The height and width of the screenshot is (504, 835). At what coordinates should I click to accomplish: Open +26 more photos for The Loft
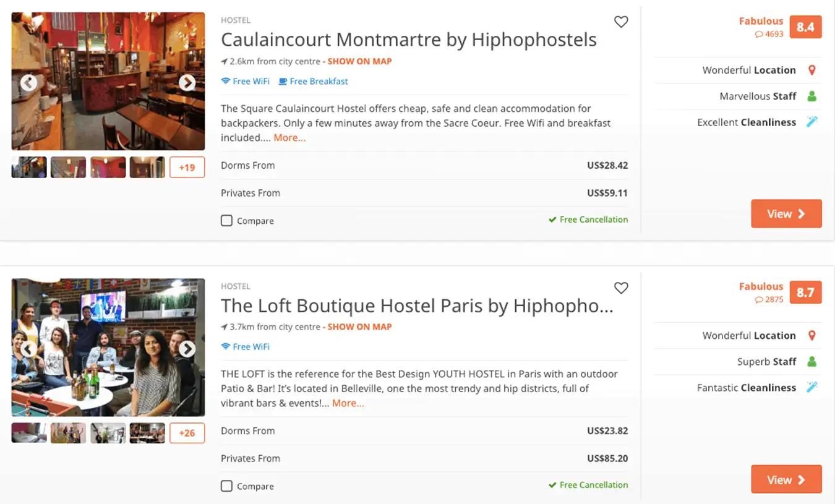click(x=187, y=433)
